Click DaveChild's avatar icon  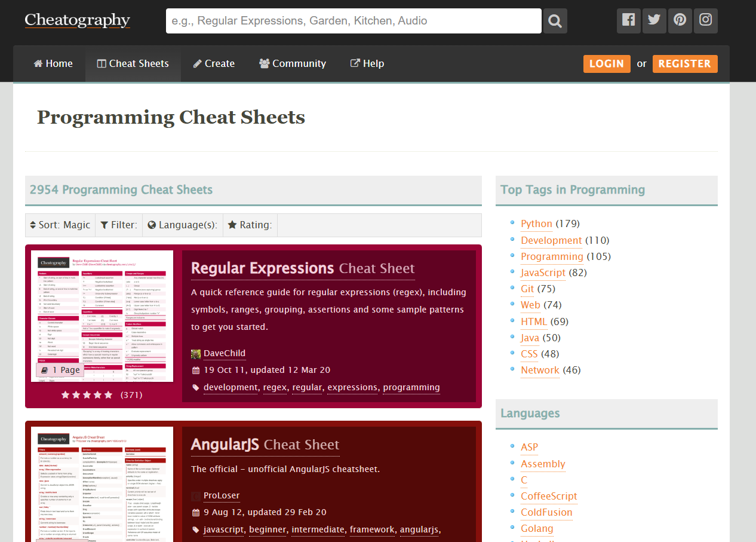coord(196,354)
